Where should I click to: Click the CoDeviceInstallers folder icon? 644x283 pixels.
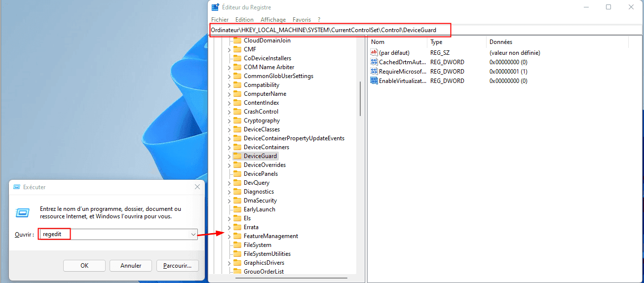(237, 58)
